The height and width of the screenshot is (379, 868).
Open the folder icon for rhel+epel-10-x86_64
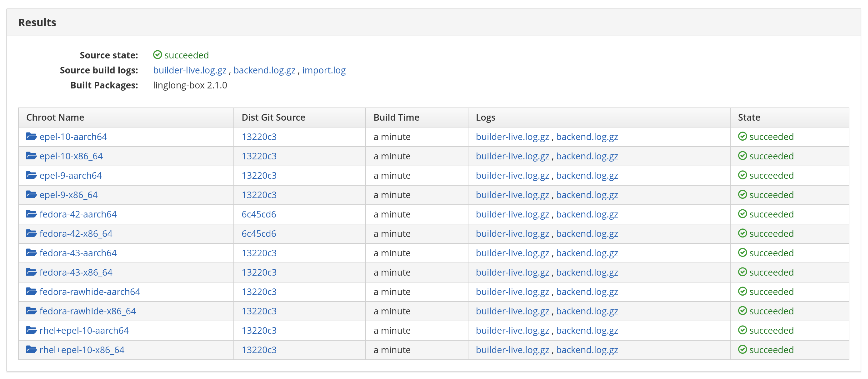(x=31, y=350)
